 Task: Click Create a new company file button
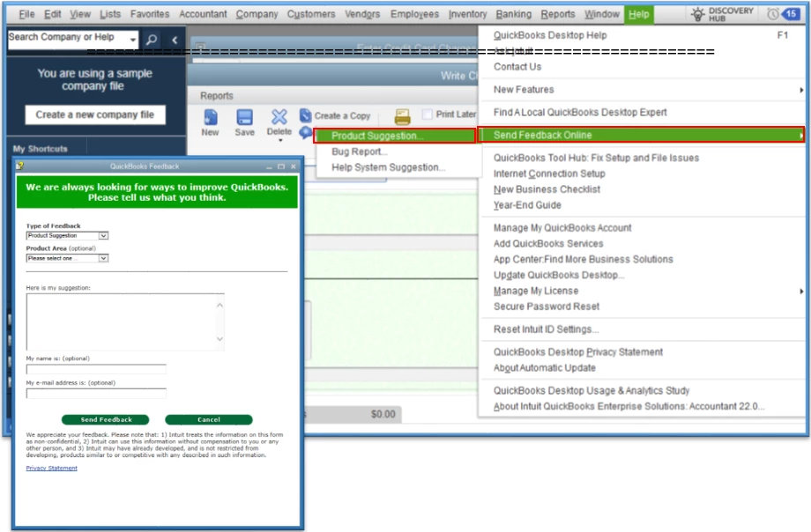click(95, 115)
